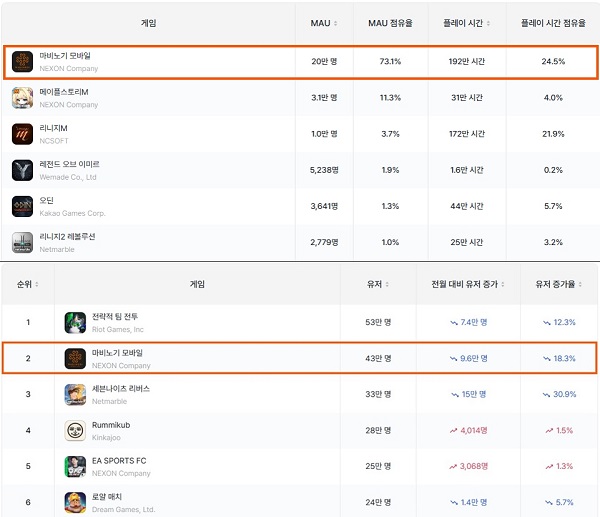
Task: Select the Rummikub game icon
Action: (75, 430)
